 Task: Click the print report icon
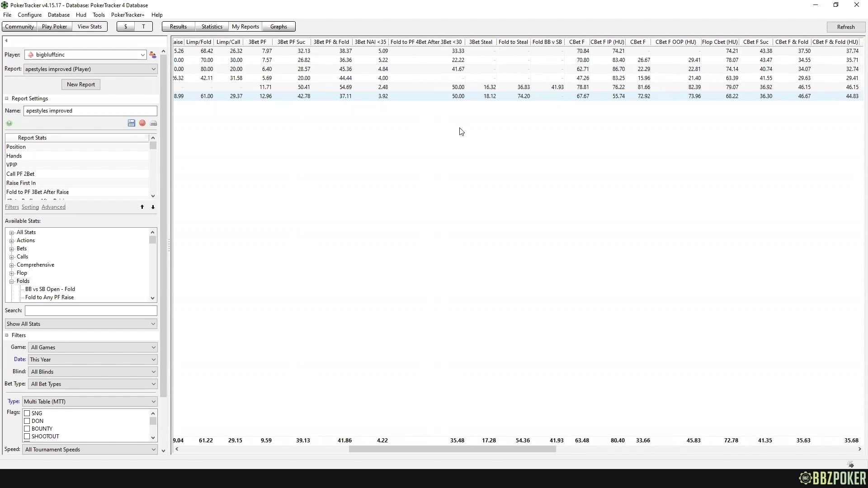153,123
